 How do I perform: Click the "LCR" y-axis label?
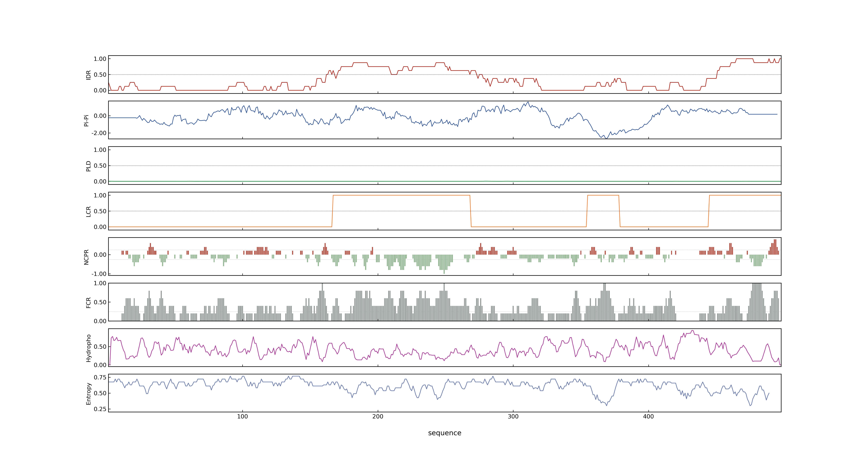pyautogui.click(x=88, y=211)
